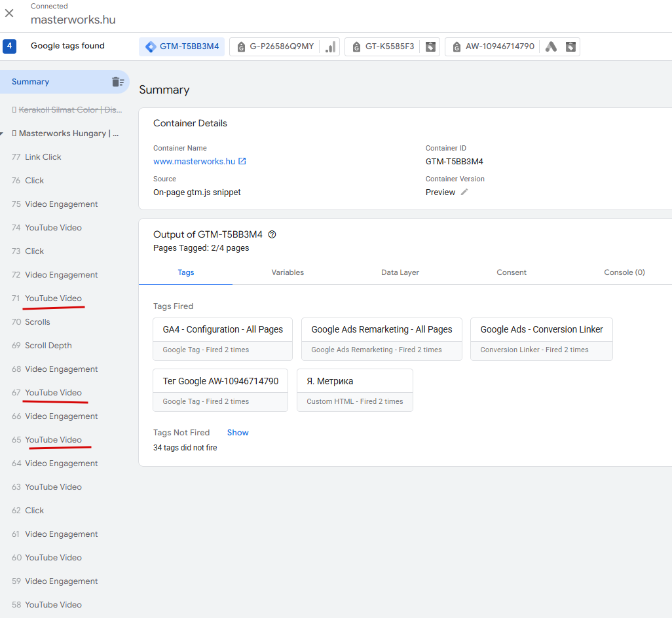Close the Tag Assistant debug session
The image size is (672, 618).
click(x=9, y=13)
